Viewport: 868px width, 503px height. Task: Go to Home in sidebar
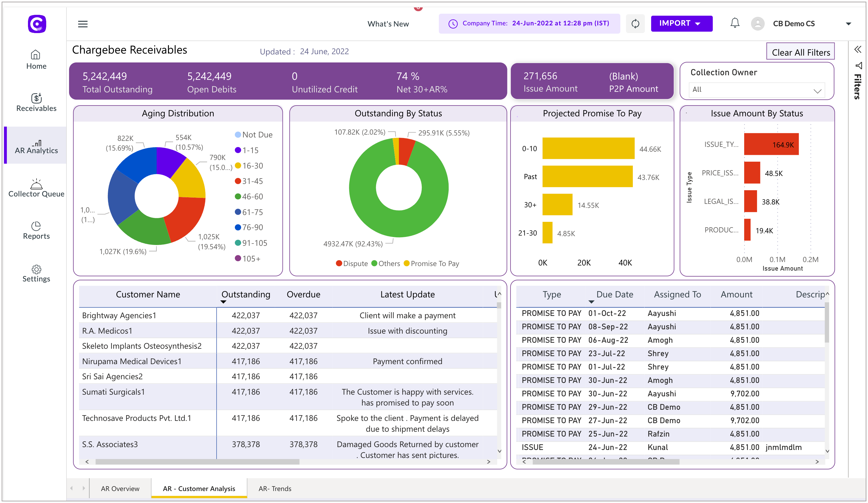coord(36,60)
